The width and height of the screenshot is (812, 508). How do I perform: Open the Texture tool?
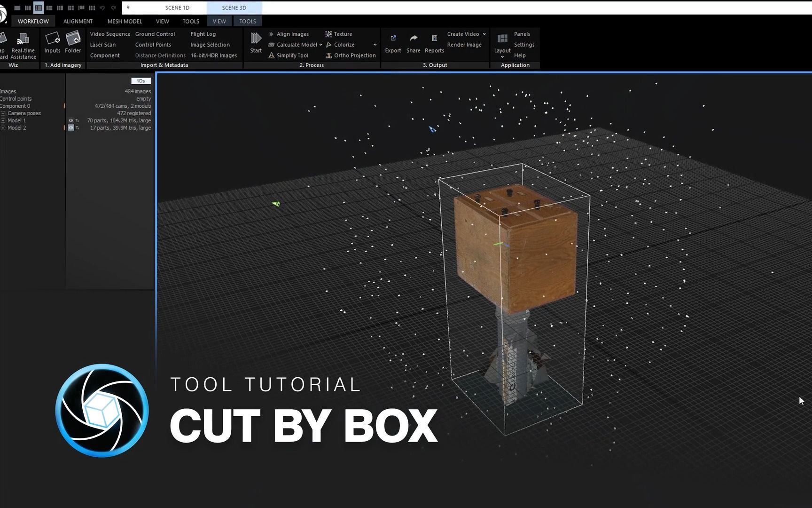(x=343, y=34)
